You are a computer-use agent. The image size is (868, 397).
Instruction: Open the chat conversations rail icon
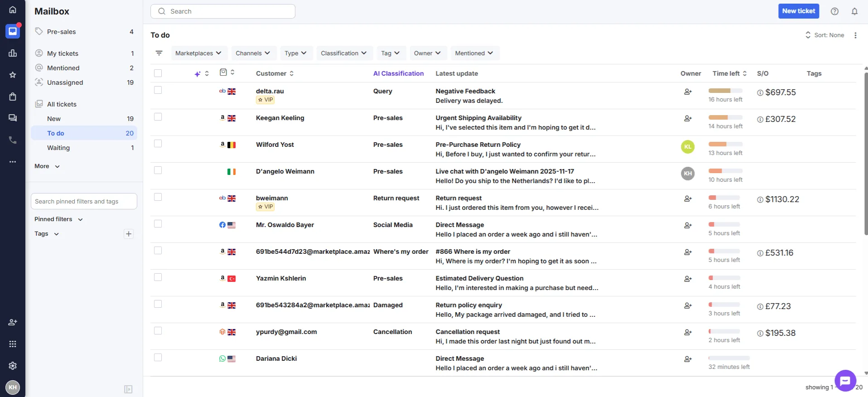tap(13, 118)
